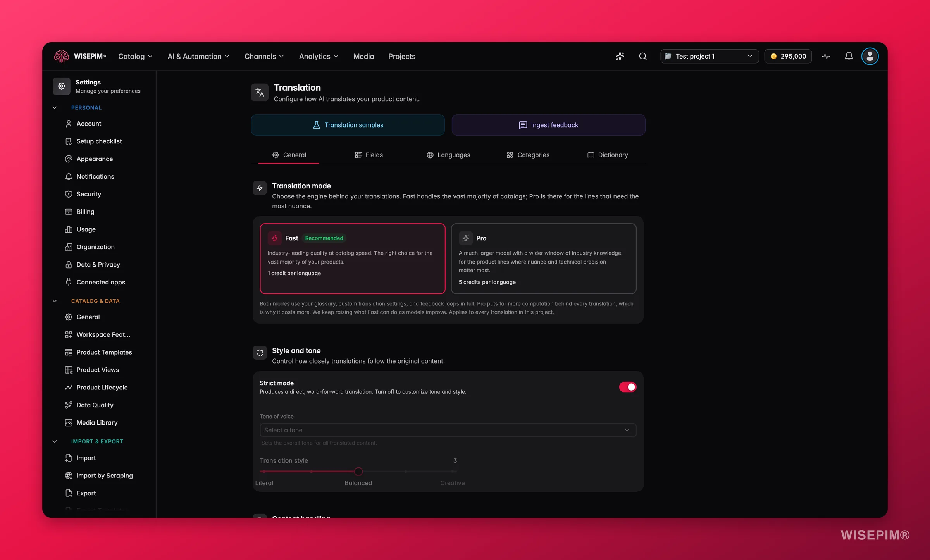Screen dimensions: 930x560
Task: Switch to the Fields tab
Action: tap(369, 155)
